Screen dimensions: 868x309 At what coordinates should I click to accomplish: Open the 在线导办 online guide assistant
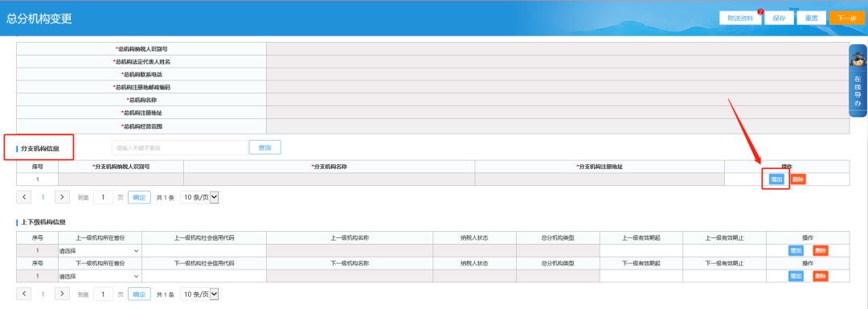858,81
